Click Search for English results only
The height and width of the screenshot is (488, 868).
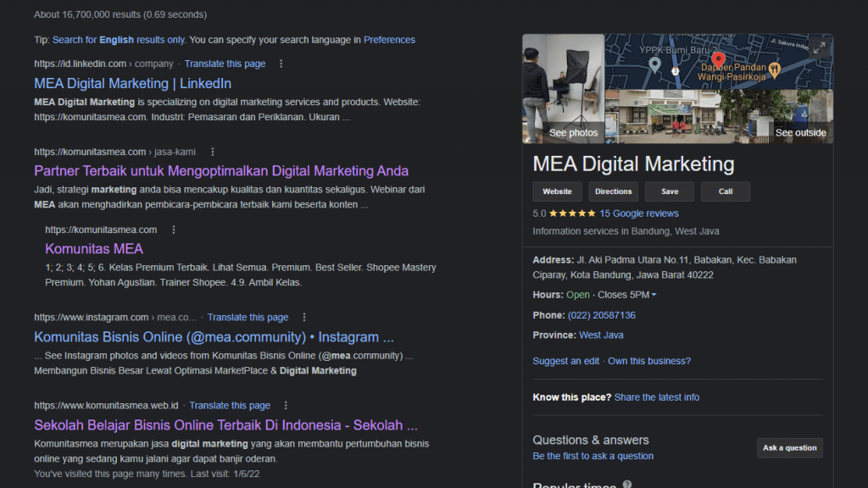pyautogui.click(x=119, y=40)
